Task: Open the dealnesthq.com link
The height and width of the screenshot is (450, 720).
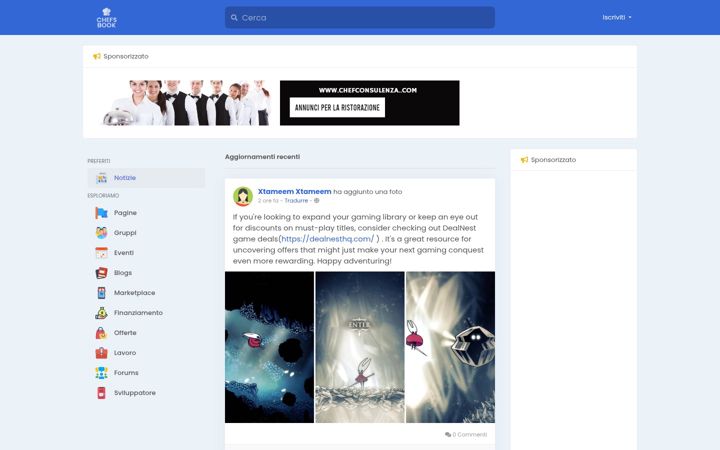Action: pyautogui.click(x=328, y=239)
